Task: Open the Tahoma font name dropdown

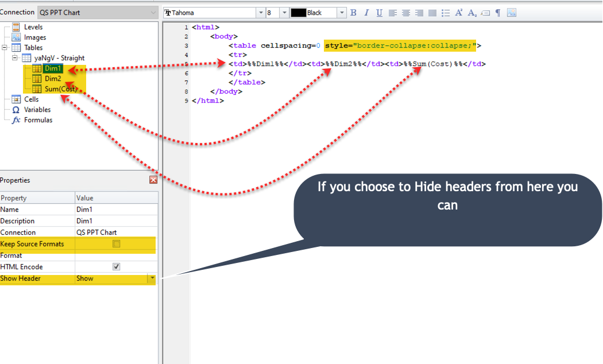Action: pyautogui.click(x=261, y=13)
